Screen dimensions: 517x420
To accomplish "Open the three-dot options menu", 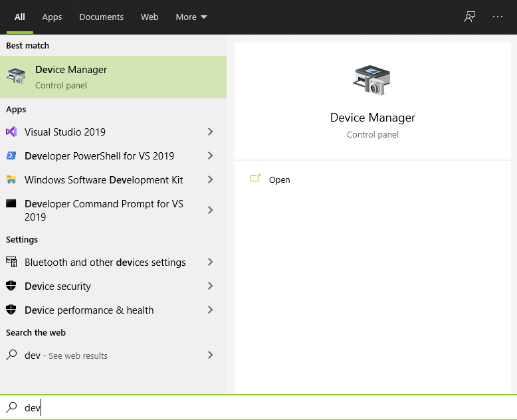I will [497, 17].
